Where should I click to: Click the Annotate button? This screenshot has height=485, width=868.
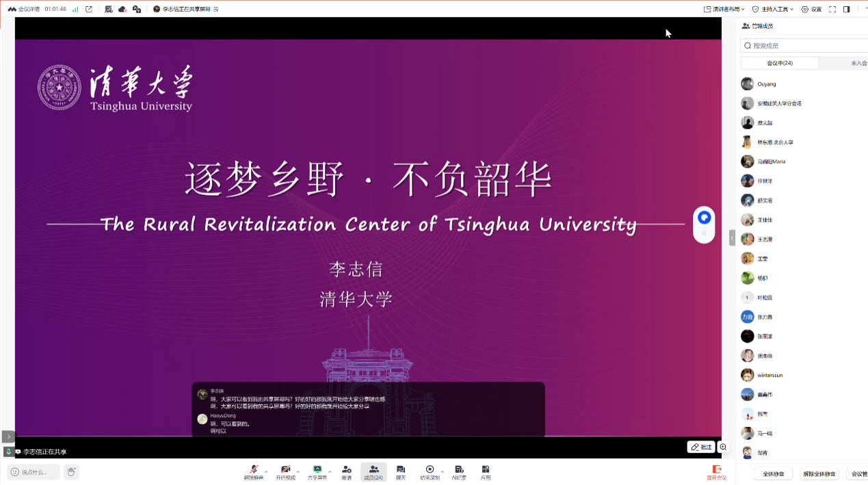[x=701, y=447]
